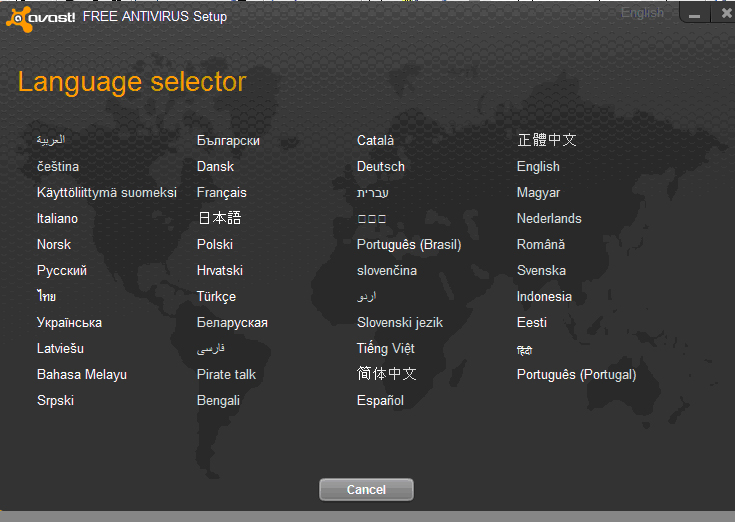Close the Avast setup window

(x=726, y=13)
